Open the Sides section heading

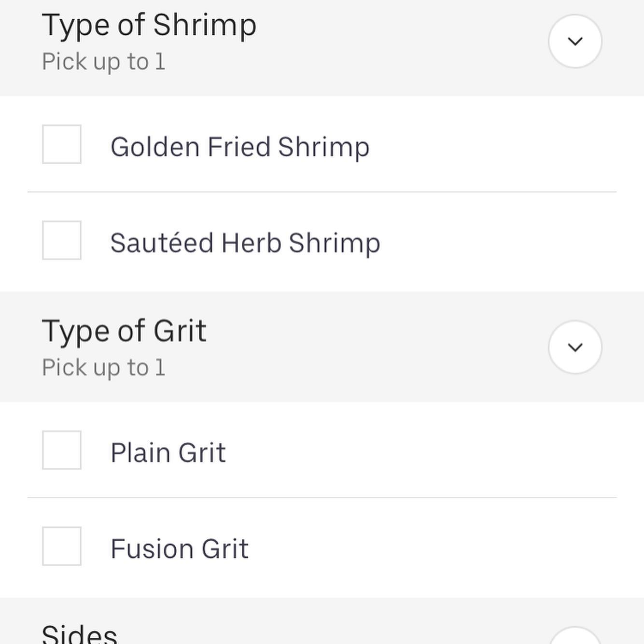(80, 634)
